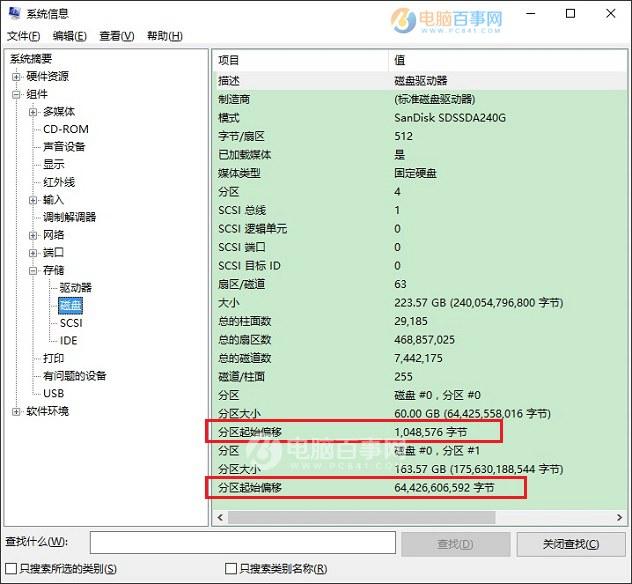This screenshot has width=632, height=584.
Task: Open the 帮助(H) menu
Action: [164, 36]
